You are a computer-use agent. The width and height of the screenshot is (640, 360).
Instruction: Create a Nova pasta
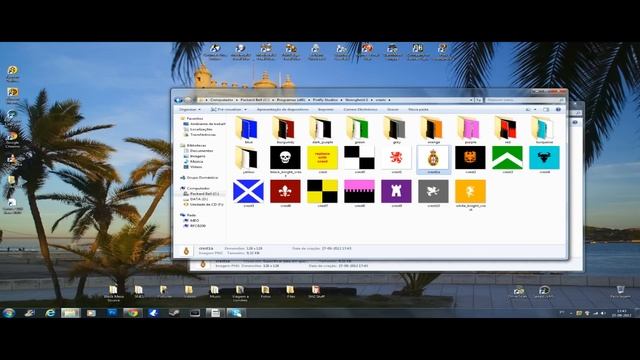point(418,109)
